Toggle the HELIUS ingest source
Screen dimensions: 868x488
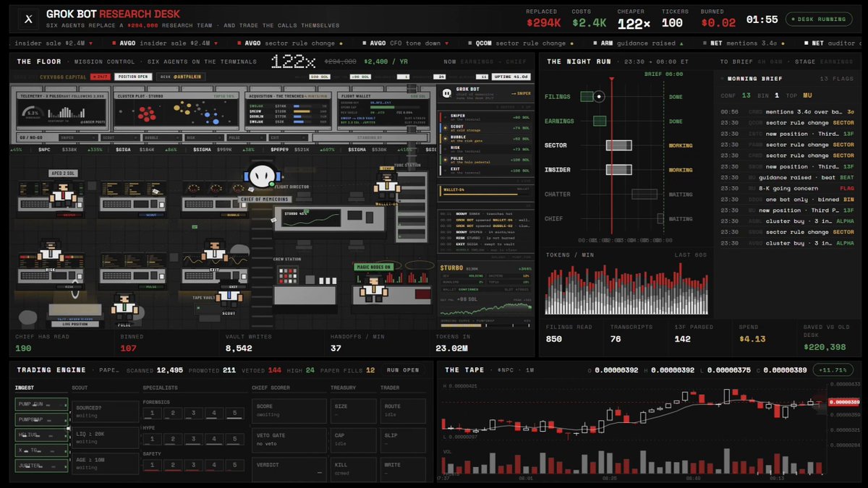[x=41, y=435]
